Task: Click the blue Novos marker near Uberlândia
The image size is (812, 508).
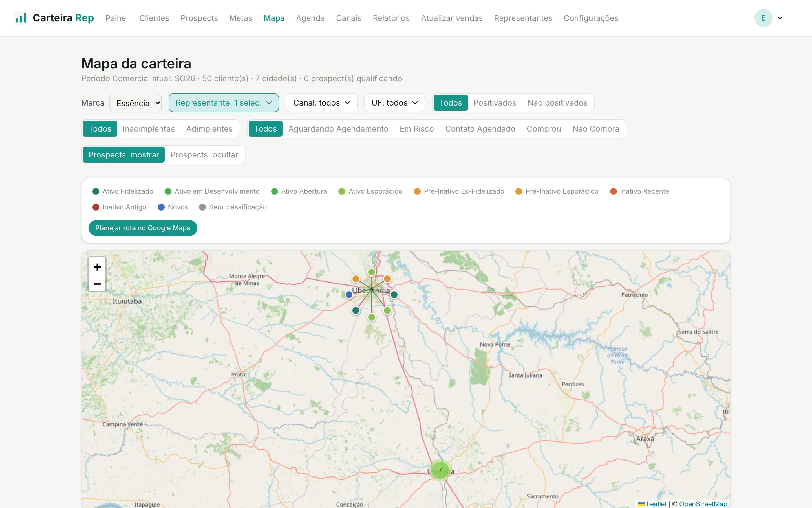Action: pyautogui.click(x=349, y=295)
